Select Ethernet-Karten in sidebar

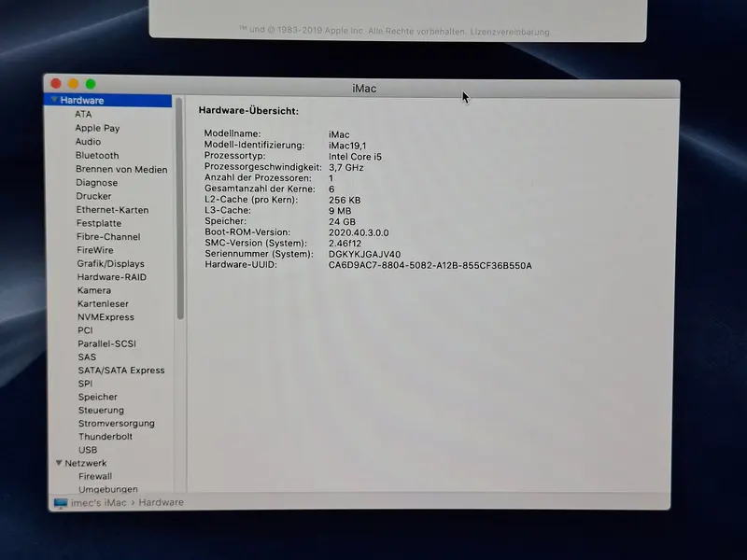point(112,210)
